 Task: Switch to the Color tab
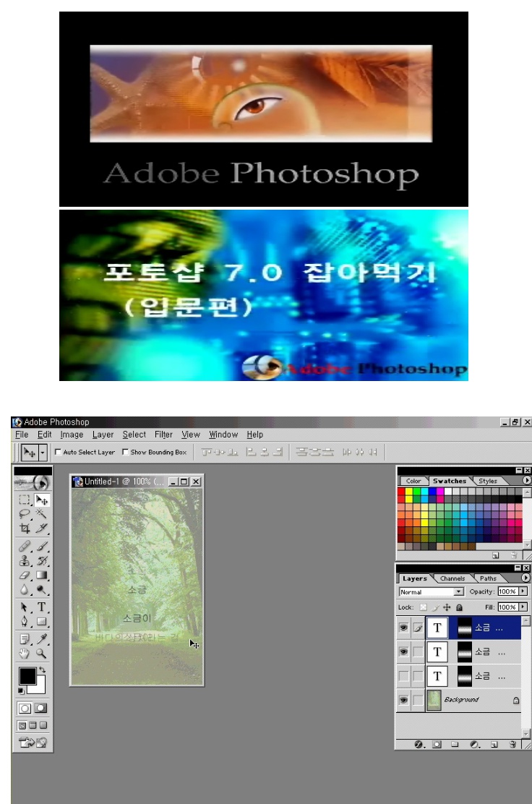[x=413, y=481]
